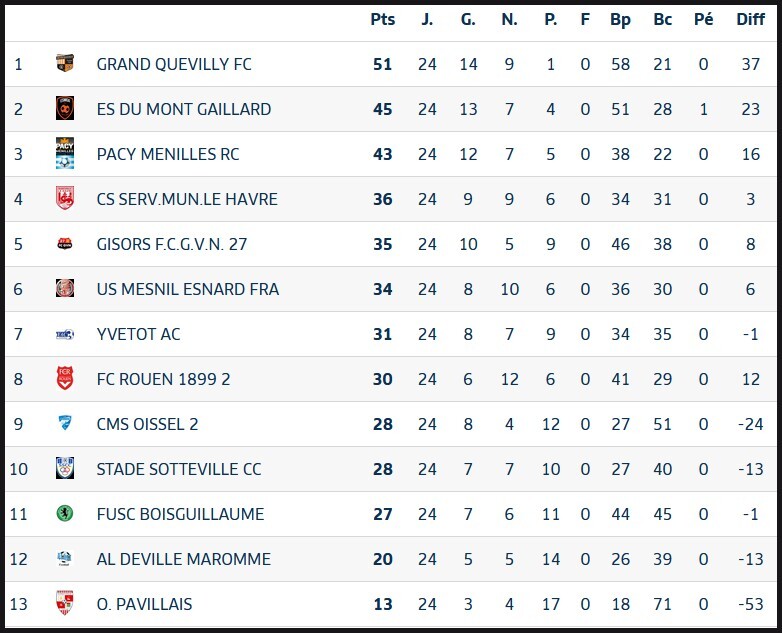This screenshot has width=782, height=633.
Task: Click the FUSC Boisguillaume green logo
Action: click(x=65, y=514)
